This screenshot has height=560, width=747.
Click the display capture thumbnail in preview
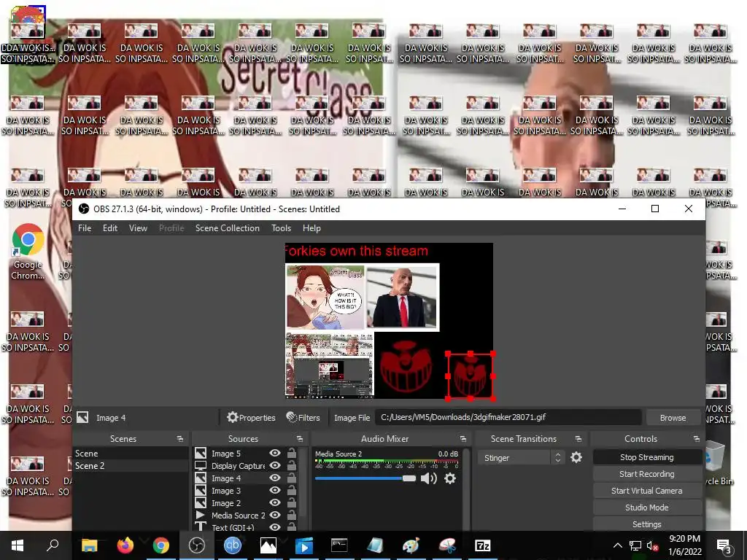coord(329,365)
